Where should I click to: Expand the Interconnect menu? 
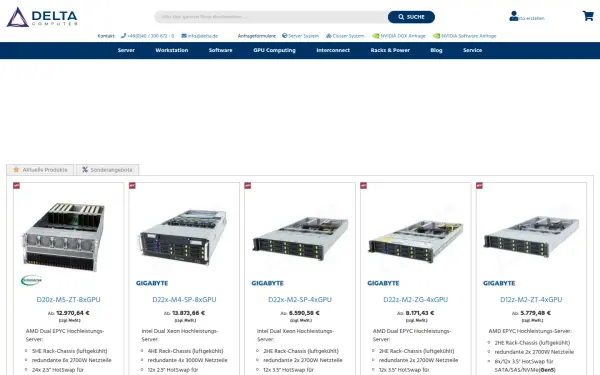(333, 50)
